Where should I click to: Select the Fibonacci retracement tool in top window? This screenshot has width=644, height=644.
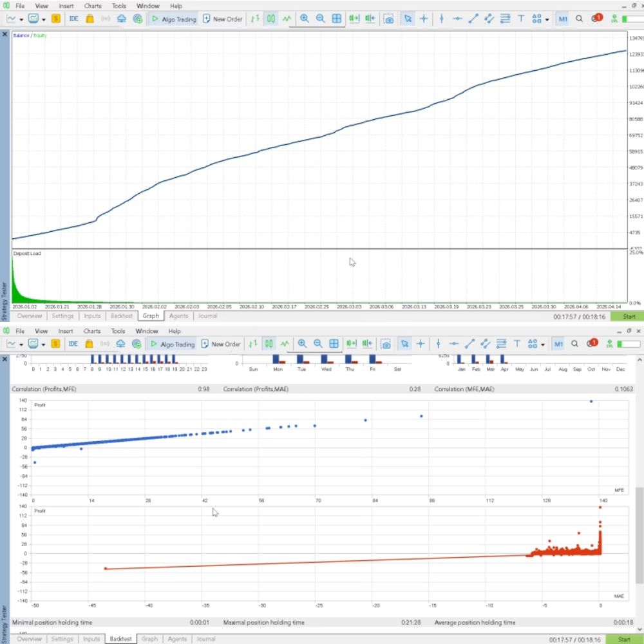pyautogui.click(x=505, y=19)
